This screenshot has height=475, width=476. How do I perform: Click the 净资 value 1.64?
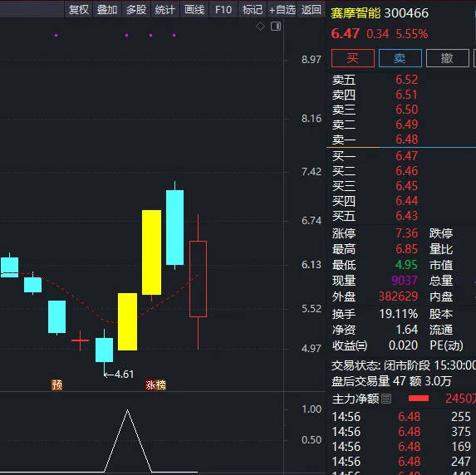coord(406,330)
